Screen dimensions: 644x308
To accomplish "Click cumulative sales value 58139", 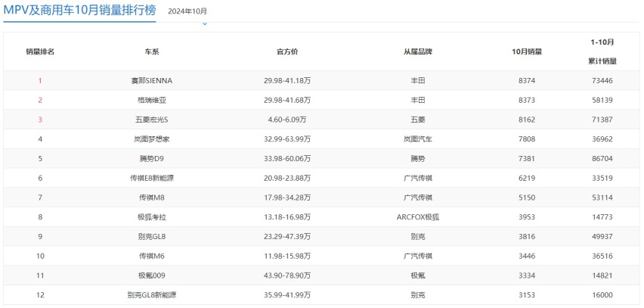I will click(602, 101).
